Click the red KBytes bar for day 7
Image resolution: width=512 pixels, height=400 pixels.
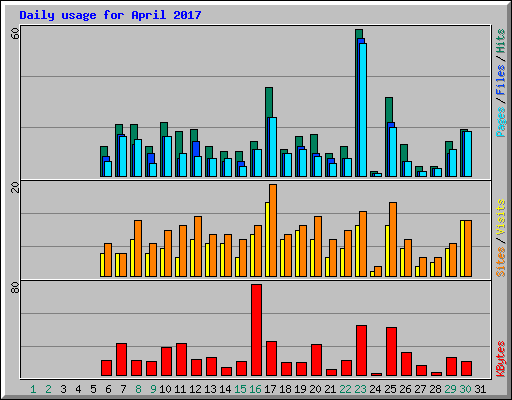tap(121, 360)
